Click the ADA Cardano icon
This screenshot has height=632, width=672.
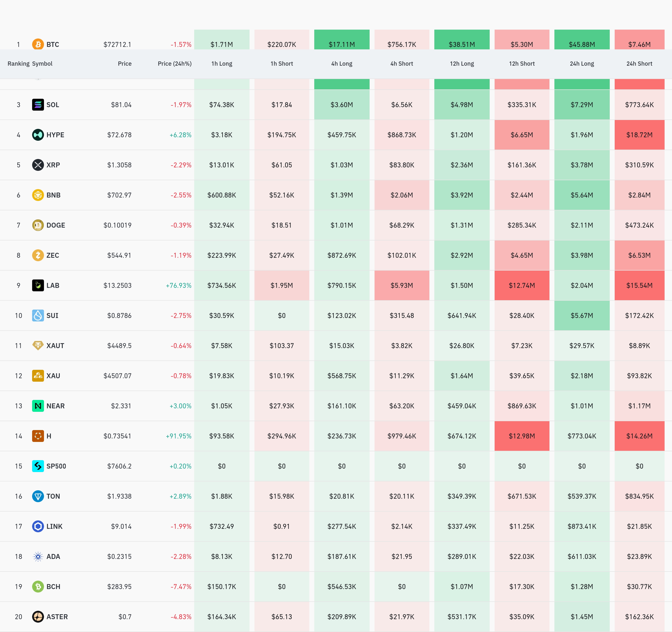click(38, 556)
